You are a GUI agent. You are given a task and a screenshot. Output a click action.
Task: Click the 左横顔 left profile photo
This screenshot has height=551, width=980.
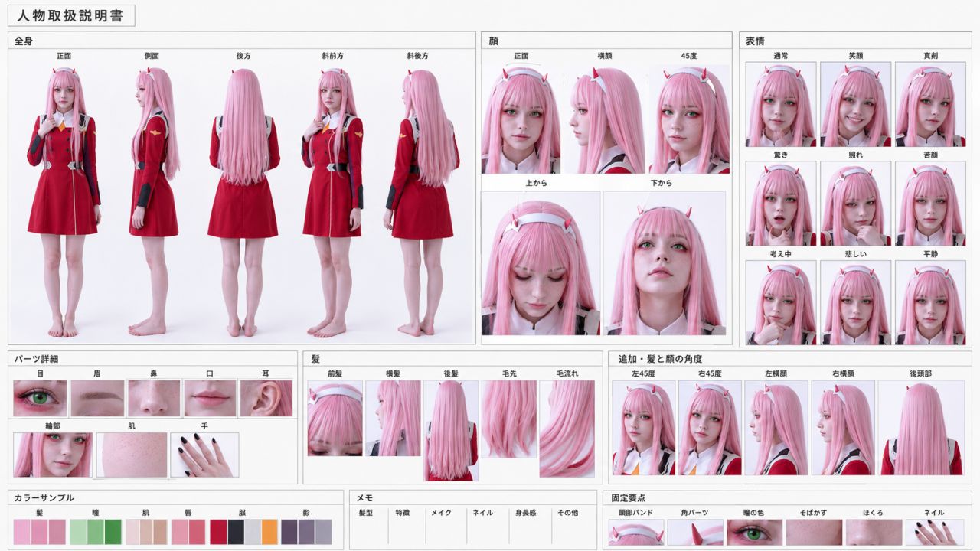776,428
